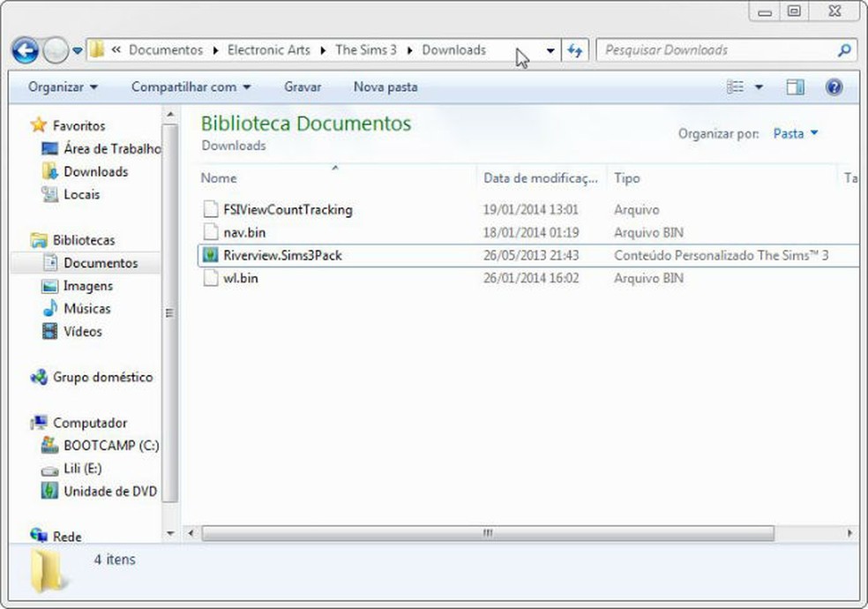868x609 pixels.
Task: Expand the Compartilhar com dropdown
Action: pyautogui.click(x=191, y=86)
